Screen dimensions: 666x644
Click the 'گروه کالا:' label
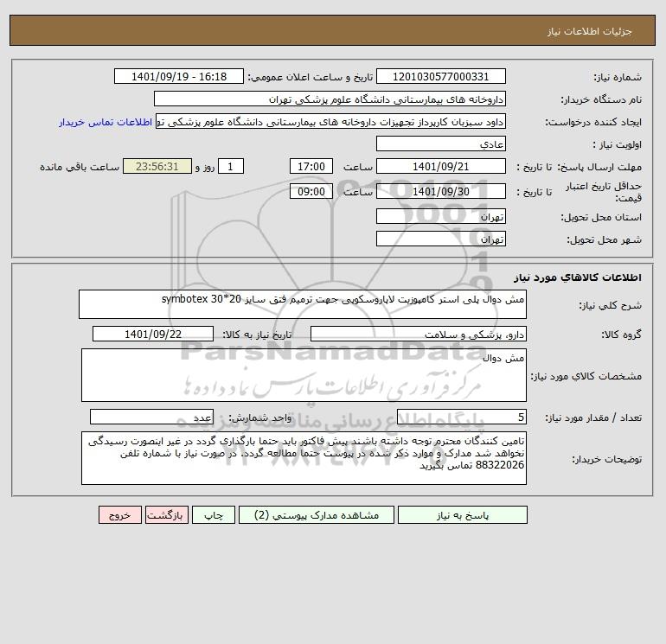click(621, 335)
